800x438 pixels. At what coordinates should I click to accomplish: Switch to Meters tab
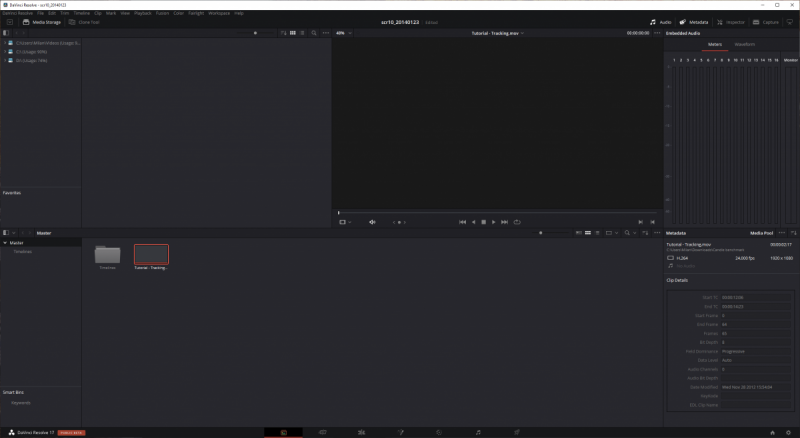tap(715, 44)
